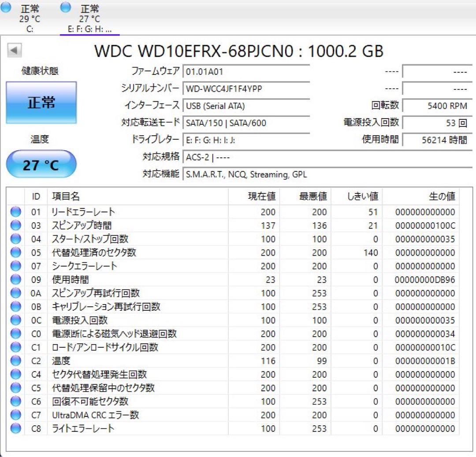
Task: Click the indicator beside ライトエラーレート
Action: pyautogui.click(x=15, y=428)
